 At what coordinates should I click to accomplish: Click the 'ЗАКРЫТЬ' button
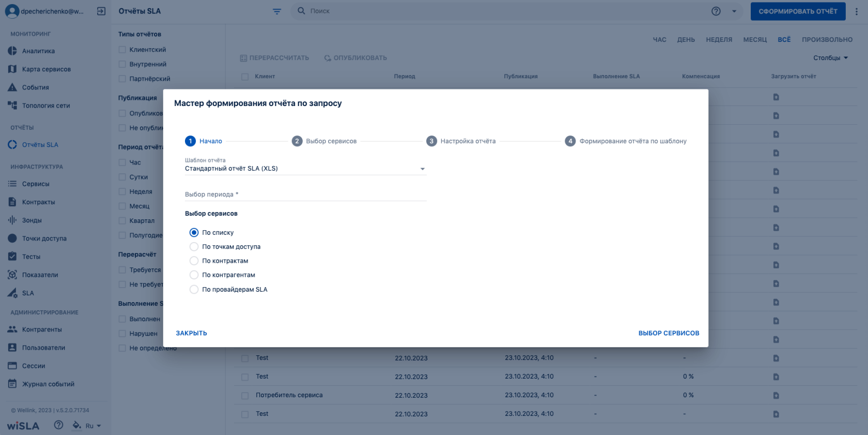(x=191, y=333)
